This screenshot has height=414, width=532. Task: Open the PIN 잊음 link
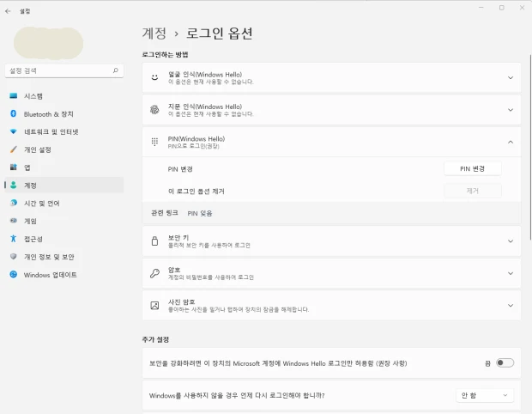[199, 213]
